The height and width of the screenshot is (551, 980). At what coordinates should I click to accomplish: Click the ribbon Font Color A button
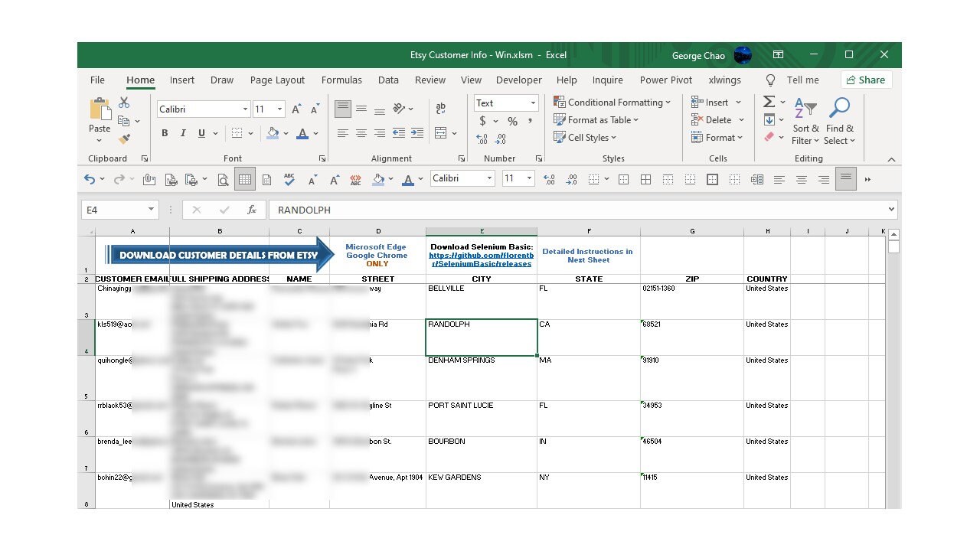[x=303, y=133]
